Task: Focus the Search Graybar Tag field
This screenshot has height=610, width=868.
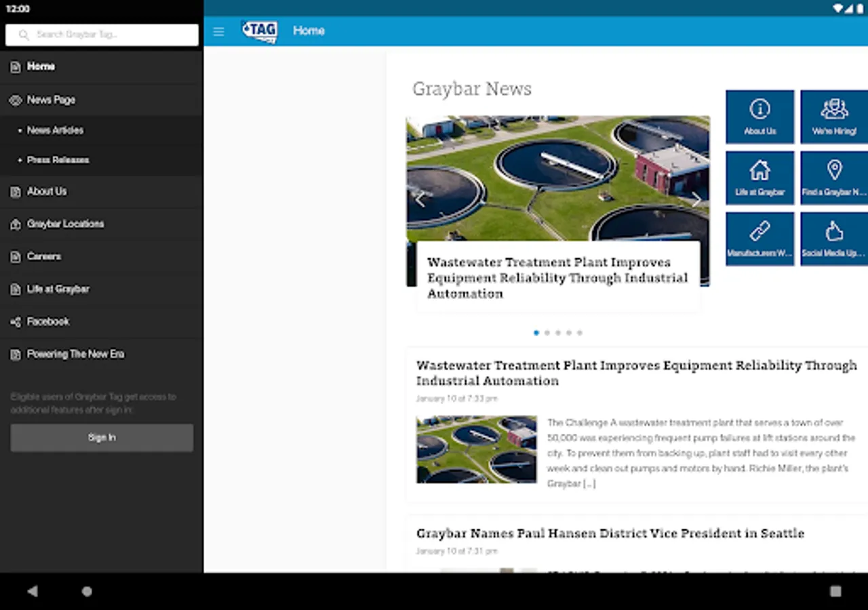Action: click(x=102, y=35)
